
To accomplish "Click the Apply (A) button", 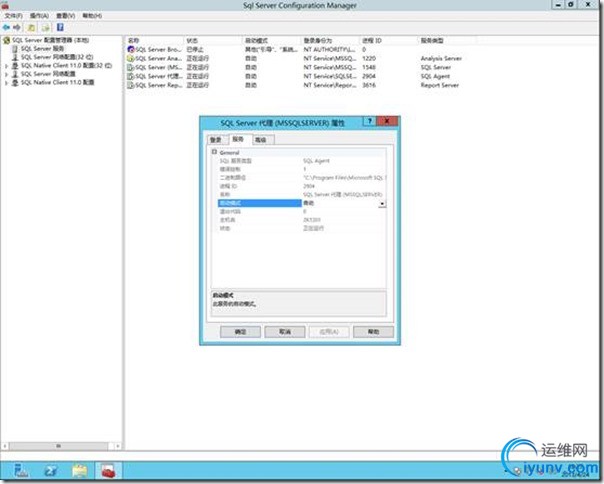I will click(329, 332).
